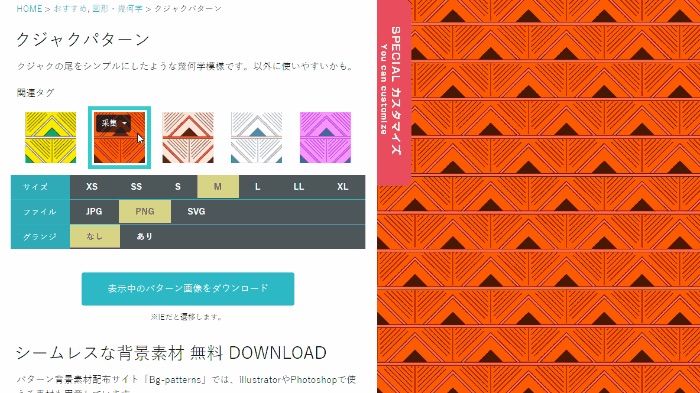Open the SPECIAL カスタマイズ customize tab

[394, 92]
